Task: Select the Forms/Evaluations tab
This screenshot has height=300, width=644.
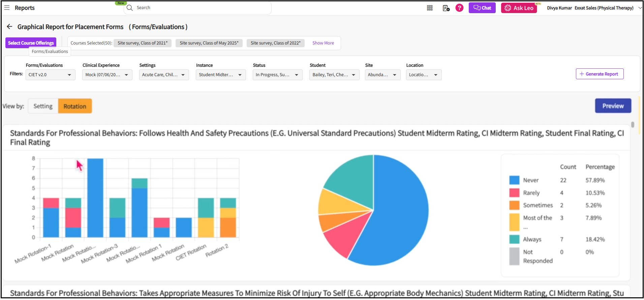Action: [50, 52]
